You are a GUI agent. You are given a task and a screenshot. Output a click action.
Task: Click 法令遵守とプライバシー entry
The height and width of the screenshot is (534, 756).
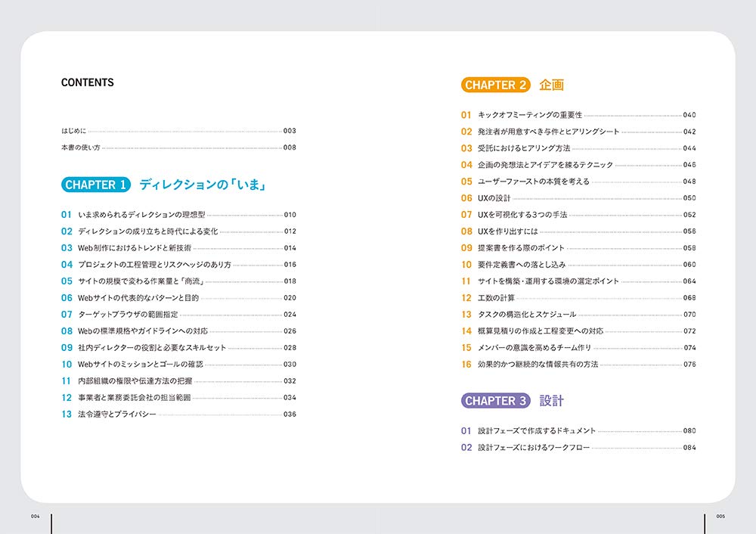(x=178, y=414)
